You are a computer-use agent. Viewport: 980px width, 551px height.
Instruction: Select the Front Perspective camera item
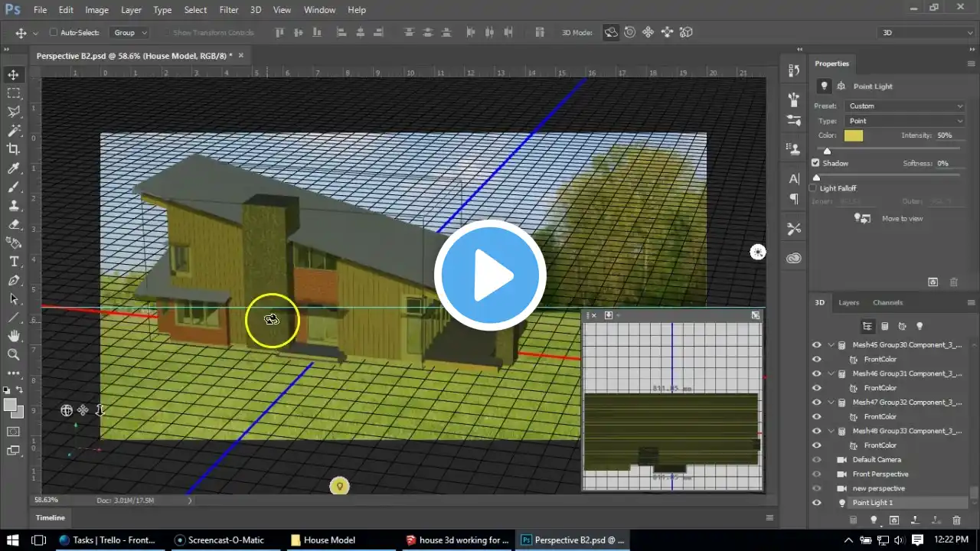point(880,474)
